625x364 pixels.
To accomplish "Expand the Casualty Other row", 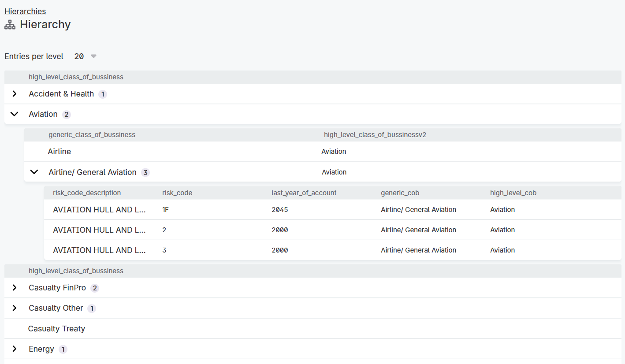I will pos(15,308).
